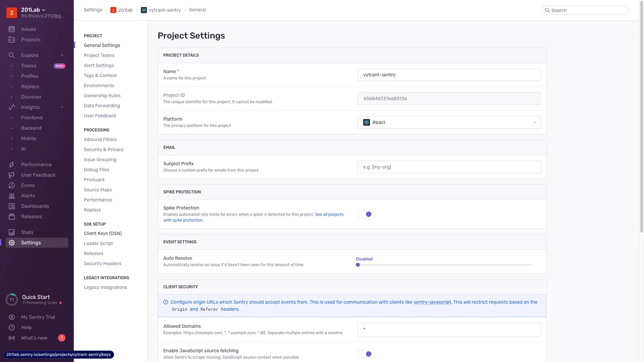Click the 201Lab organization avatar
Image resolution: width=644 pixels, height=362 pixels.
[x=12, y=12]
